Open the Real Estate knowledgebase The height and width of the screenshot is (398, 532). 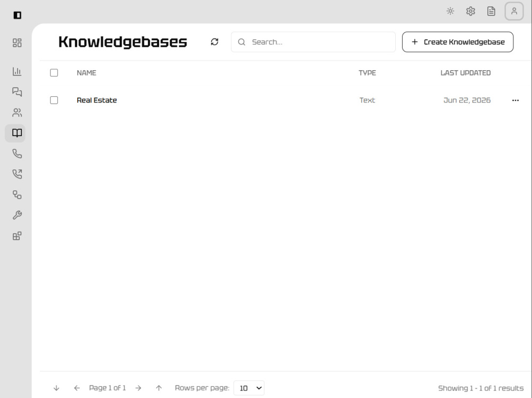tap(97, 100)
